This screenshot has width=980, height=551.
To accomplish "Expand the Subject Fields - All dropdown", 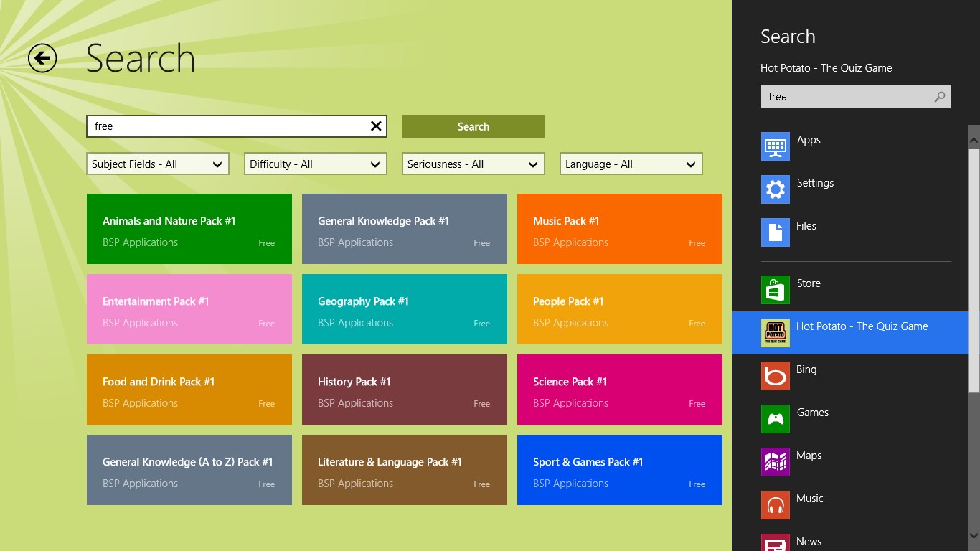I will click(x=158, y=164).
